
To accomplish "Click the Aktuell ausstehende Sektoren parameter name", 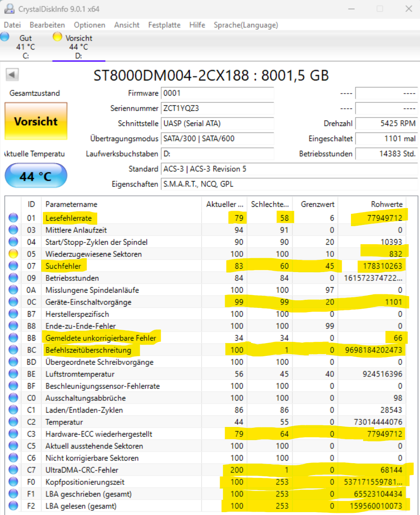I will (x=94, y=446).
